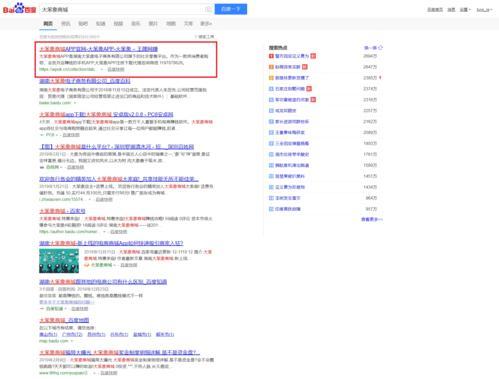
Task: Open the 大笨象商城 - 百家号 result title
Action: [62, 211]
